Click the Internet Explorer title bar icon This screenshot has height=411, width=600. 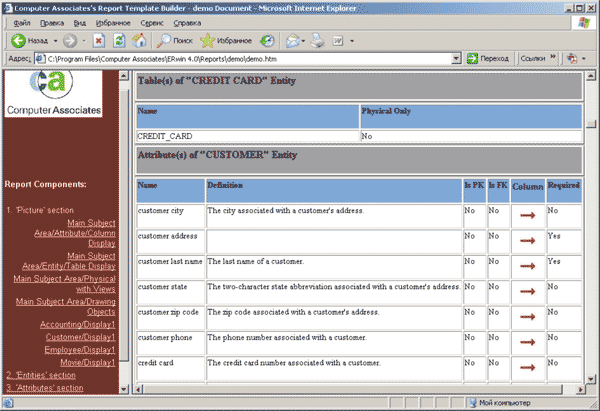click(x=8, y=8)
